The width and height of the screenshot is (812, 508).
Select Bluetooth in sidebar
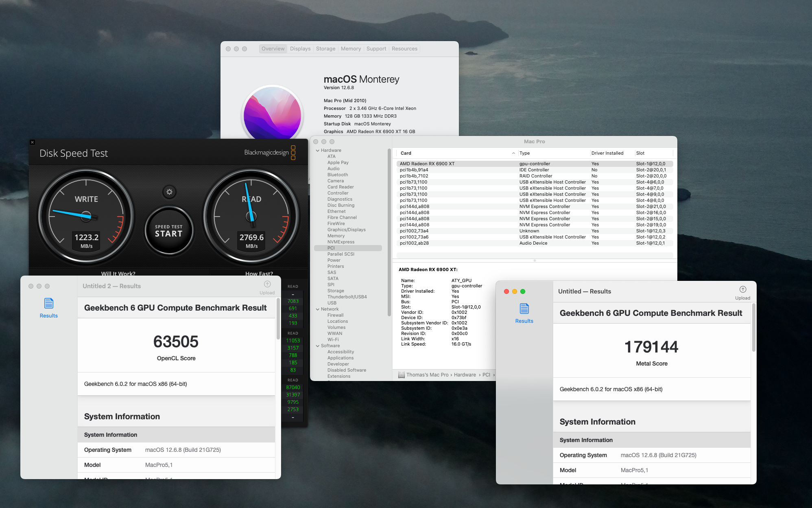[337, 175]
